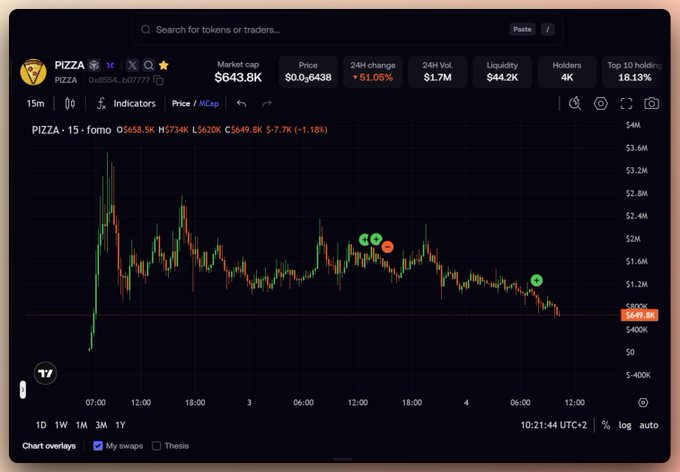Click the O$658.5K open value

tap(135, 130)
